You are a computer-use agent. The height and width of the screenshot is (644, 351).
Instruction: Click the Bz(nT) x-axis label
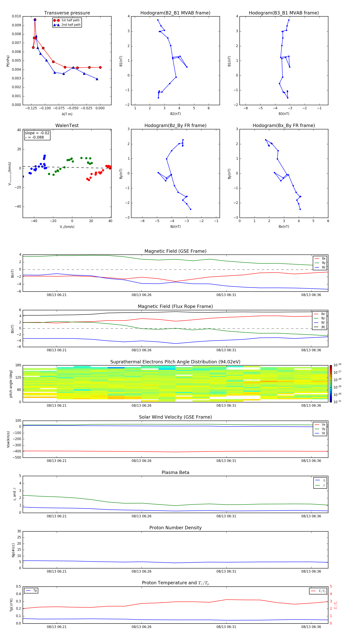click(175, 227)
